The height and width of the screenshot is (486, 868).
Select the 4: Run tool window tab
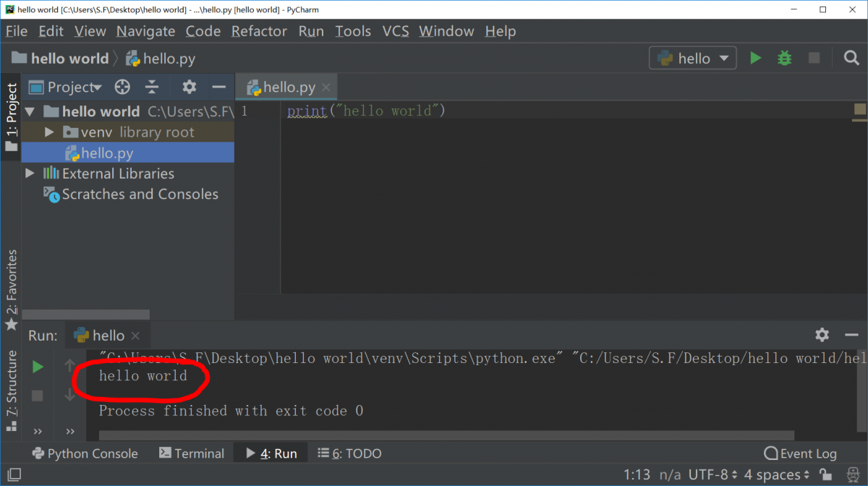[271, 453]
